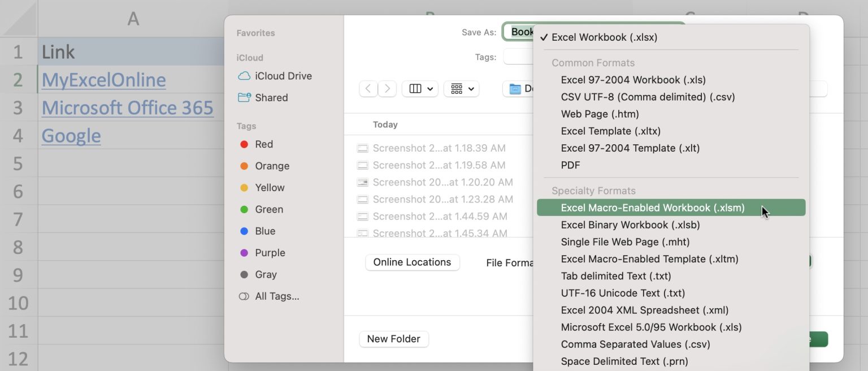868x371 pixels.
Task: Choose Excel Macro-Enabled Workbook (.xlsm) format
Action: tap(652, 208)
